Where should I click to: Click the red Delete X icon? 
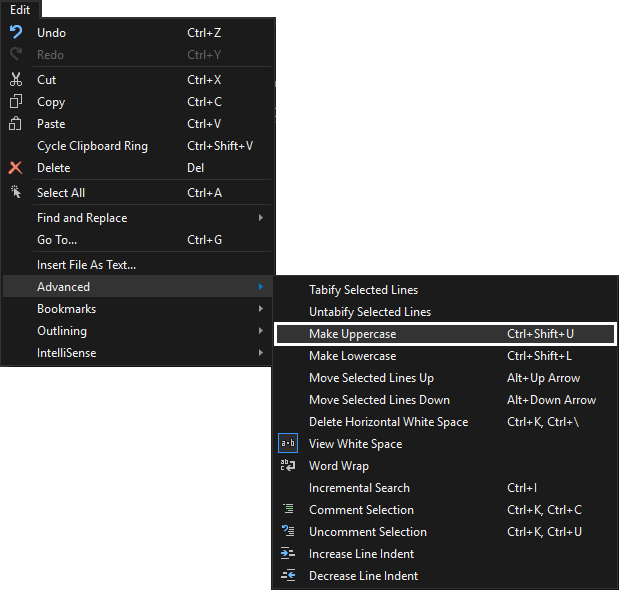click(x=15, y=168)
